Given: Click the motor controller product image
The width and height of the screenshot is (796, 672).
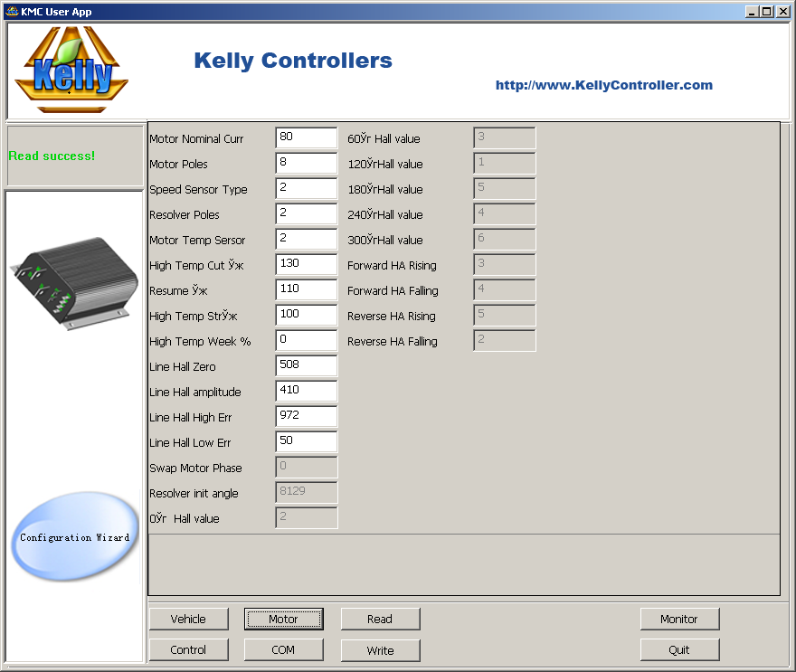Looking at the screenshot, I should pos(74,283).
